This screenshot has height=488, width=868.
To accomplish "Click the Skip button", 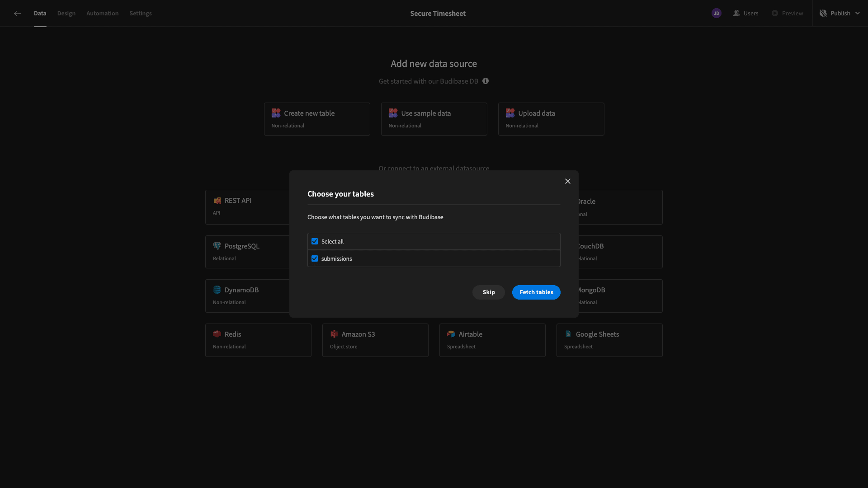I will (x=489, y=292).
